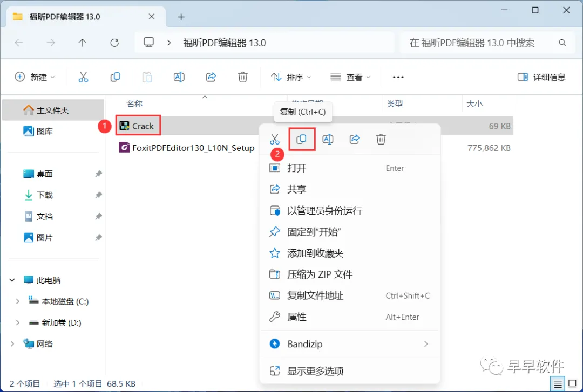Image resolution: width=583 pixels, height=392 pixels.
Task: Click the Cut scissors icon in the context menu
Action: (x=275, y=139)
